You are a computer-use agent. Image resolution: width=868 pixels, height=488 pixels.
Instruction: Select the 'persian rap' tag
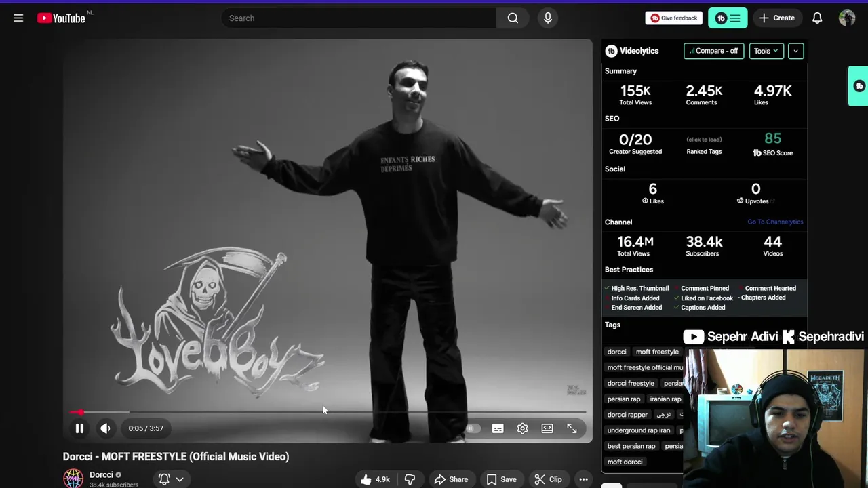point(624,399)
